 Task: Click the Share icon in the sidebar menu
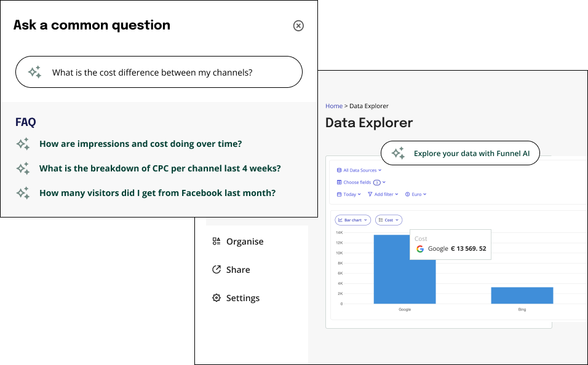tap(216, 270)
